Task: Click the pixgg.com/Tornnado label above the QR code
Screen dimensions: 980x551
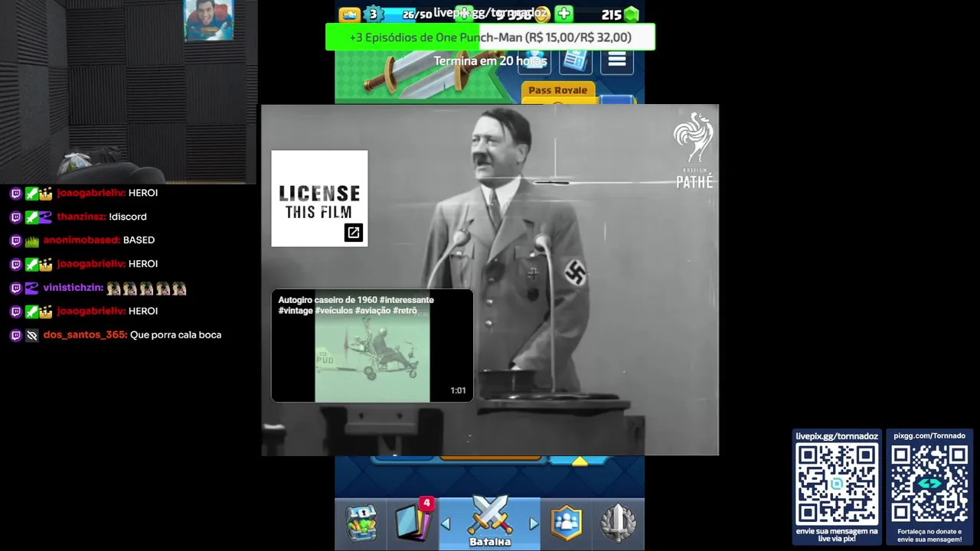Action: click(x=929, y=436)
